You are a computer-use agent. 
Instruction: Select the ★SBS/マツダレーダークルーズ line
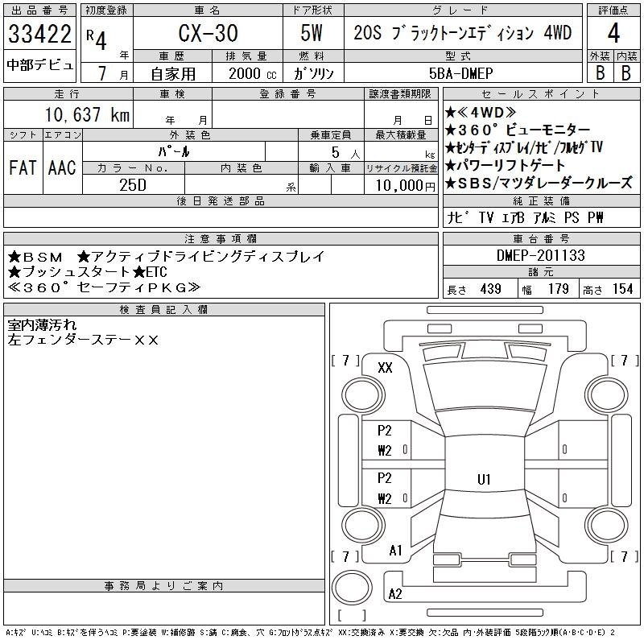pyautogui.click(x=539, y=183)
